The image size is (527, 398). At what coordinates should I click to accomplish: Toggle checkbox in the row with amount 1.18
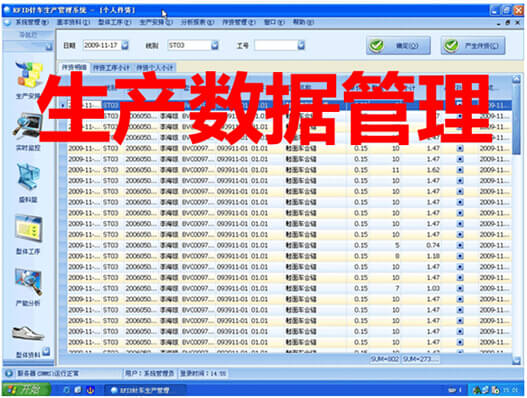point(460,256)
